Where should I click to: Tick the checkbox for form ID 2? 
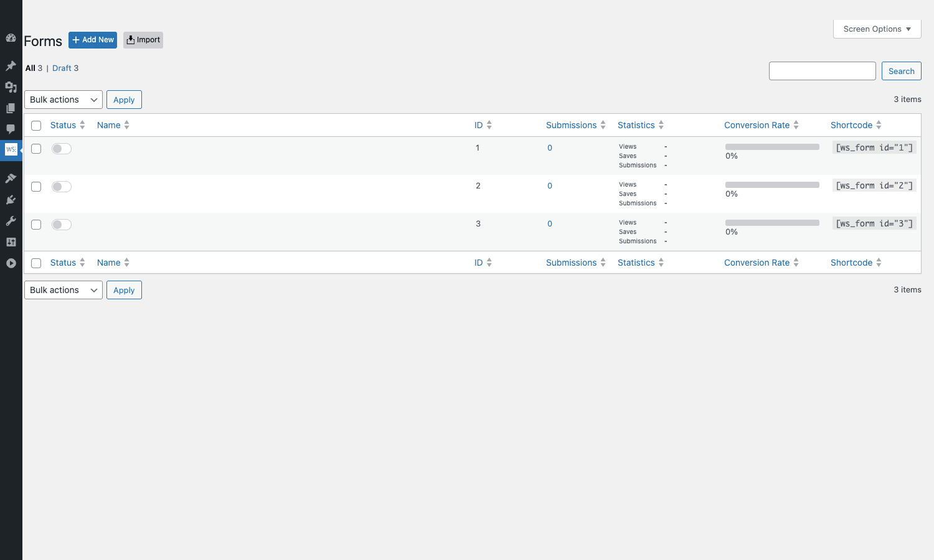click(36, 187)
